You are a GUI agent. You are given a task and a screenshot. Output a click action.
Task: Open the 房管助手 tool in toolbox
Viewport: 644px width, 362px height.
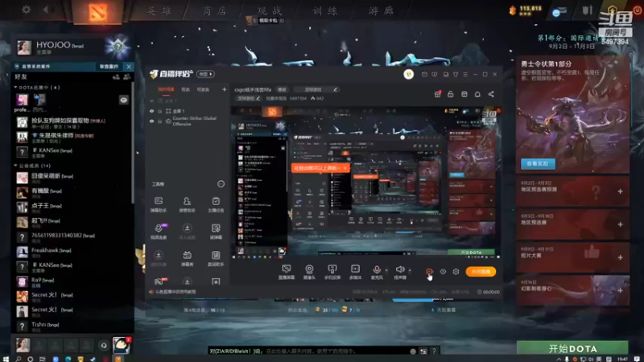coord(187,204)
